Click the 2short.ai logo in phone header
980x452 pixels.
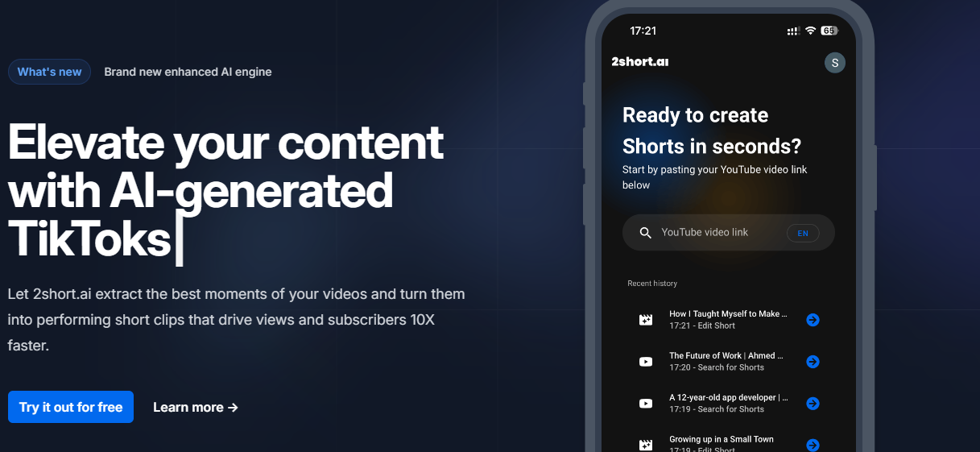639,62
